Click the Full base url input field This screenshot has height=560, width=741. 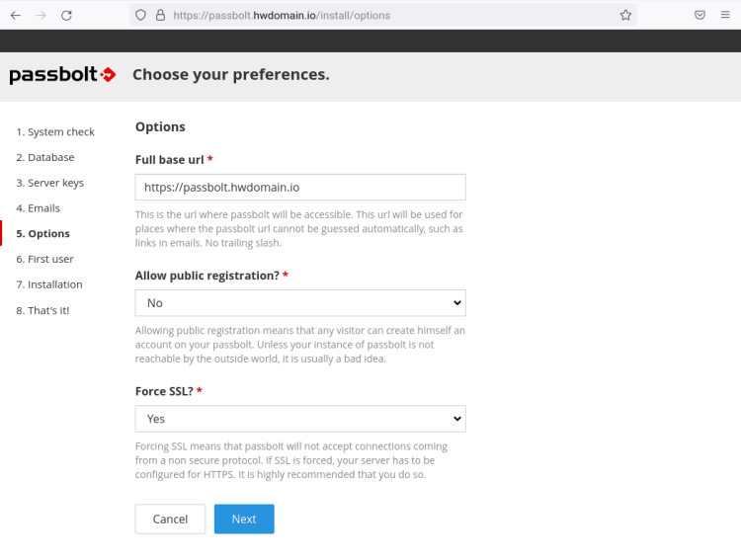(300, 187)
